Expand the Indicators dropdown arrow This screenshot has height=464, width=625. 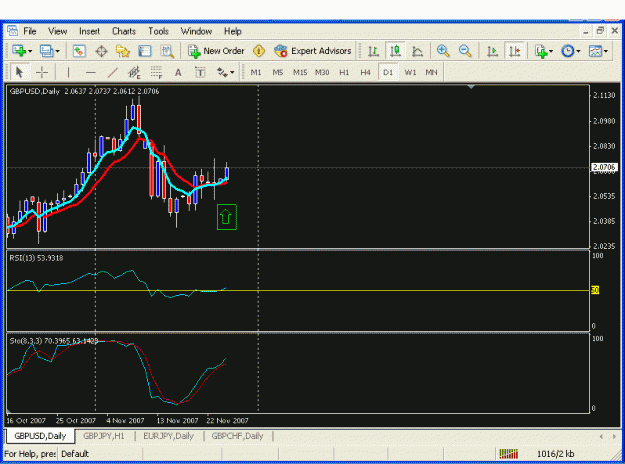tap(551, 51)
